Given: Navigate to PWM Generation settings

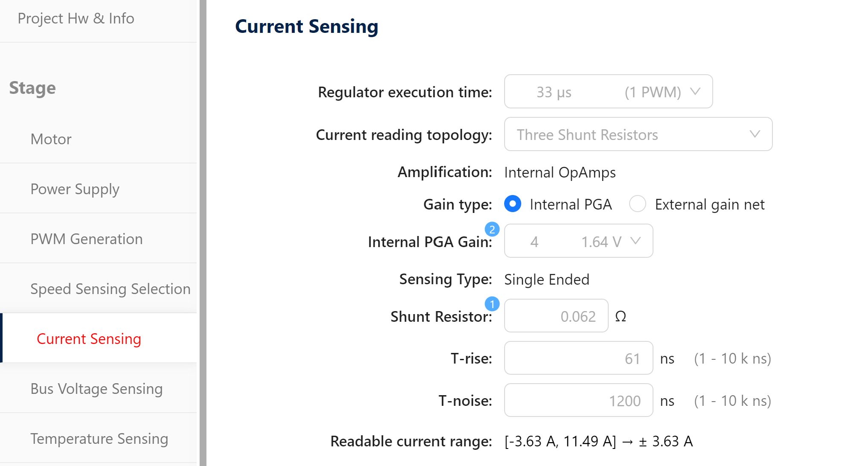Looking at the screenshot, I should point(87,239).
